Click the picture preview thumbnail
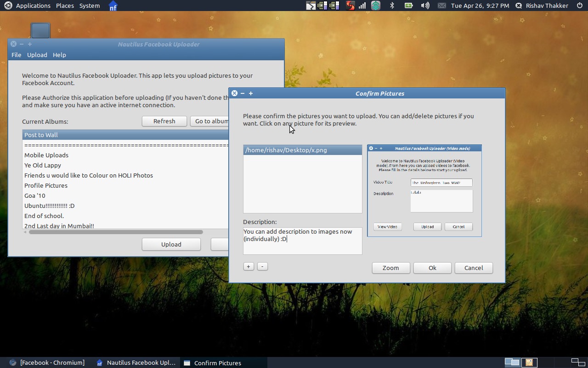This screenshot has height=368, width=588. tap(424, 191)
